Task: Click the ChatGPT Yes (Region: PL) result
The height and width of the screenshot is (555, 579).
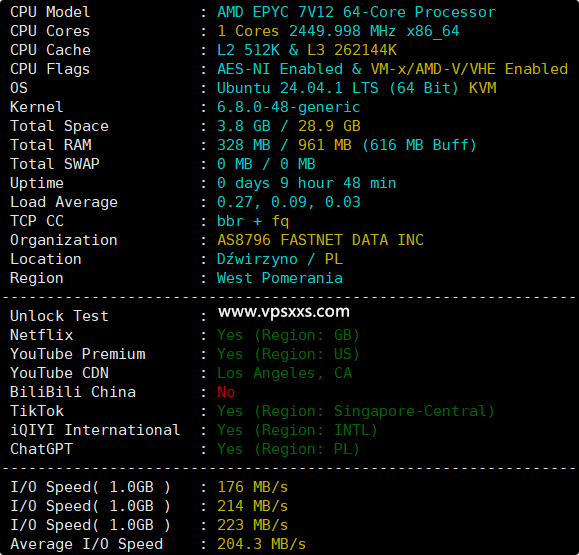Action: click(288, 449)
